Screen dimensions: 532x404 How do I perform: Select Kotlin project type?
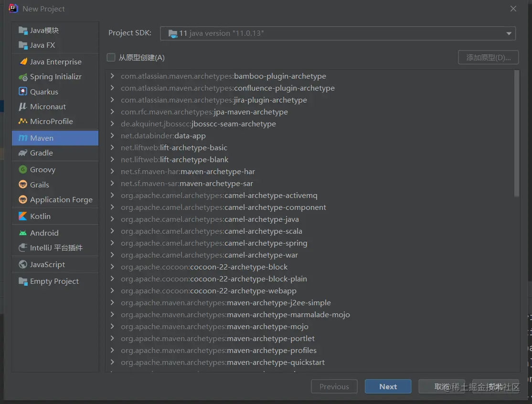click(55, 216)
